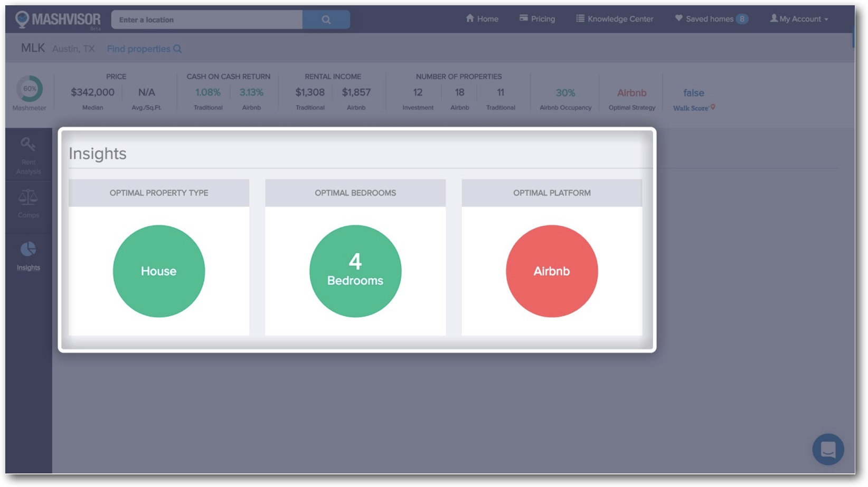Click the 11 Traditional properties count

(501, 92)
